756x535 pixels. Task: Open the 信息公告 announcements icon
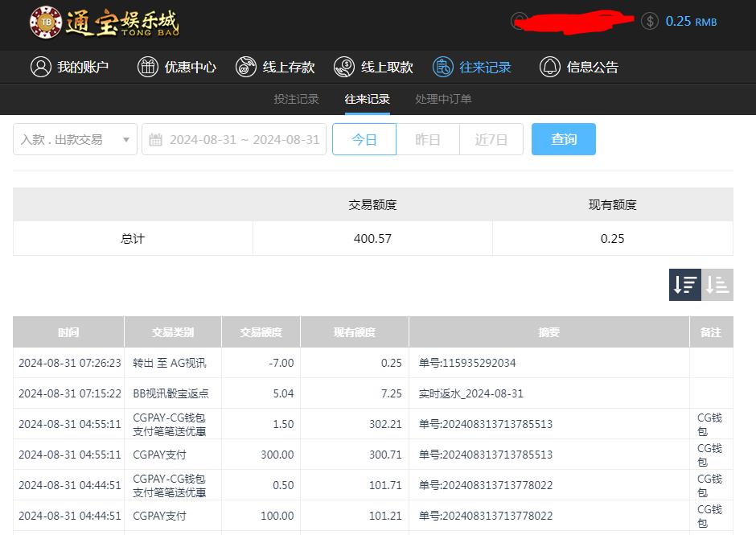(550, 67)
